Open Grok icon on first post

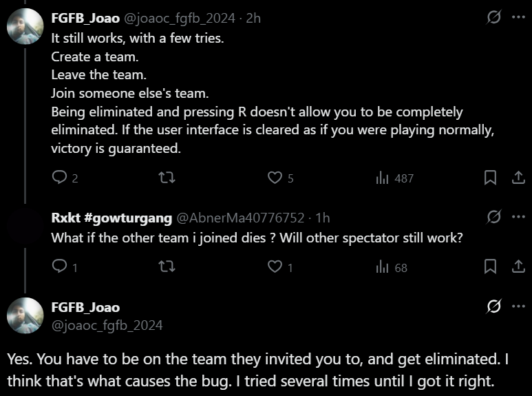tap(493, 19)
